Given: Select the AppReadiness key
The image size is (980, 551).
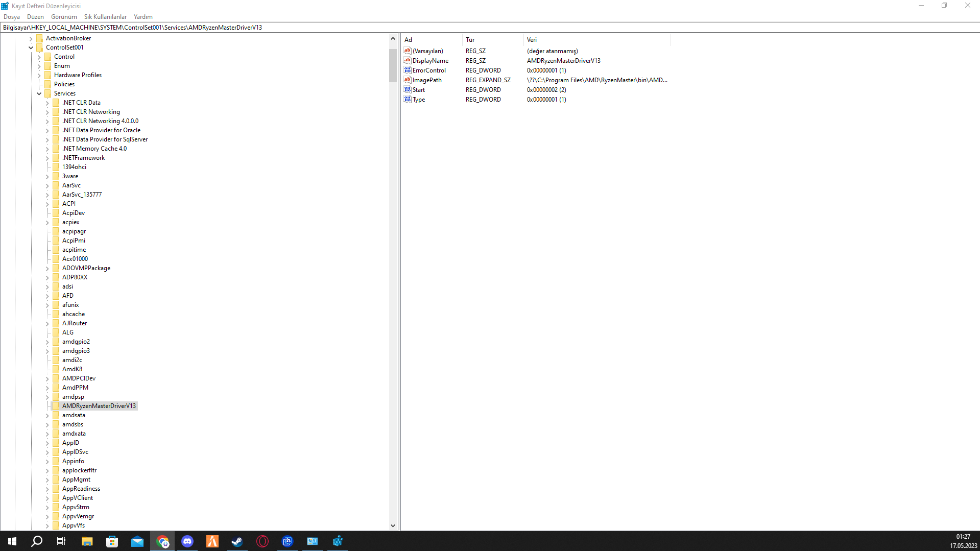Looking at the screenshot, I should (81, 489).
